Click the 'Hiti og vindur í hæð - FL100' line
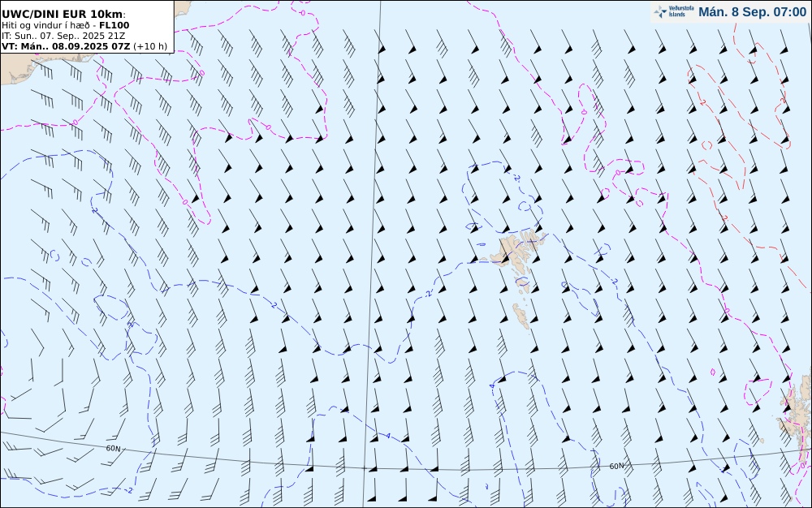The width and height of the screenshot is (812, 508). tap(65, 25)
